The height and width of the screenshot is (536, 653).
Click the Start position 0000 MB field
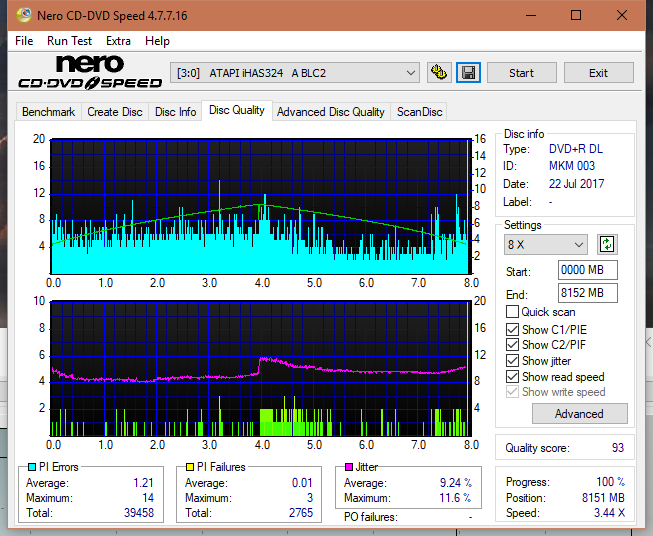click(x=588, y=270)
